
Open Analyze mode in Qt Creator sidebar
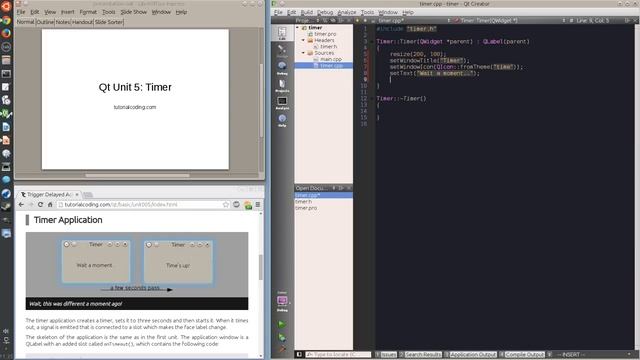point(282,103)
